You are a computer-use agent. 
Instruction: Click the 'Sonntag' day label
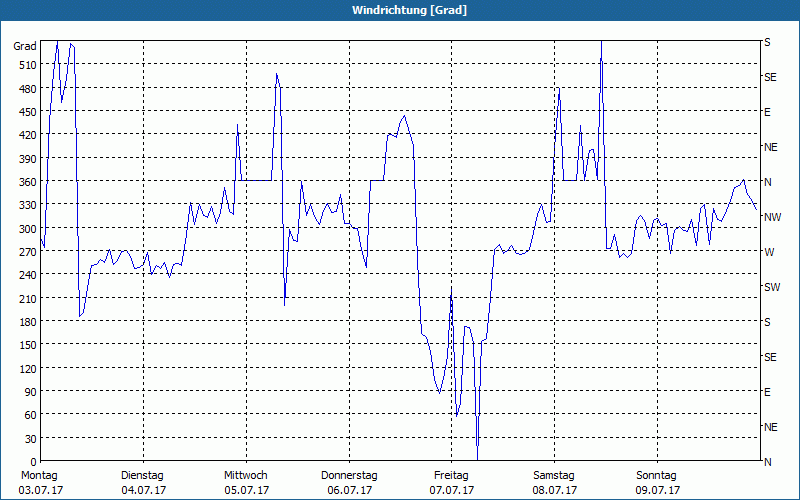tap(657, 476)
